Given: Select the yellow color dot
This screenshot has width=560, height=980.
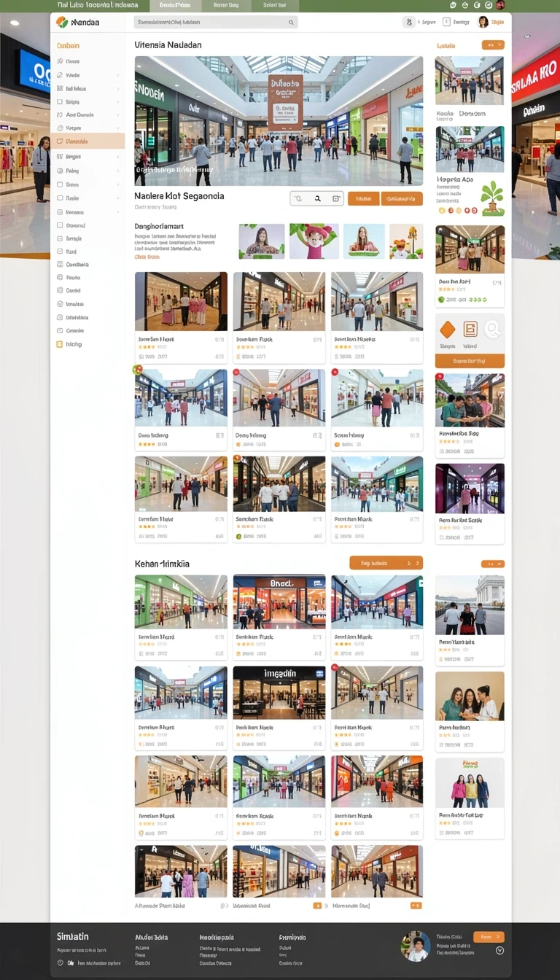Looking at the screenshot, I should pyautogui.click(x=442, y=211).
